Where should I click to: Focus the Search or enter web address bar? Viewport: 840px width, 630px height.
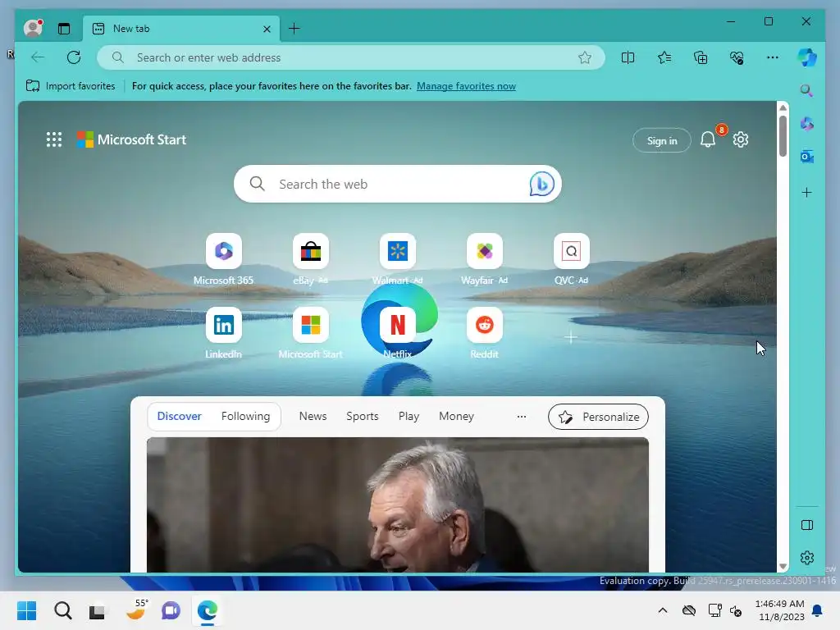point(351,57)
